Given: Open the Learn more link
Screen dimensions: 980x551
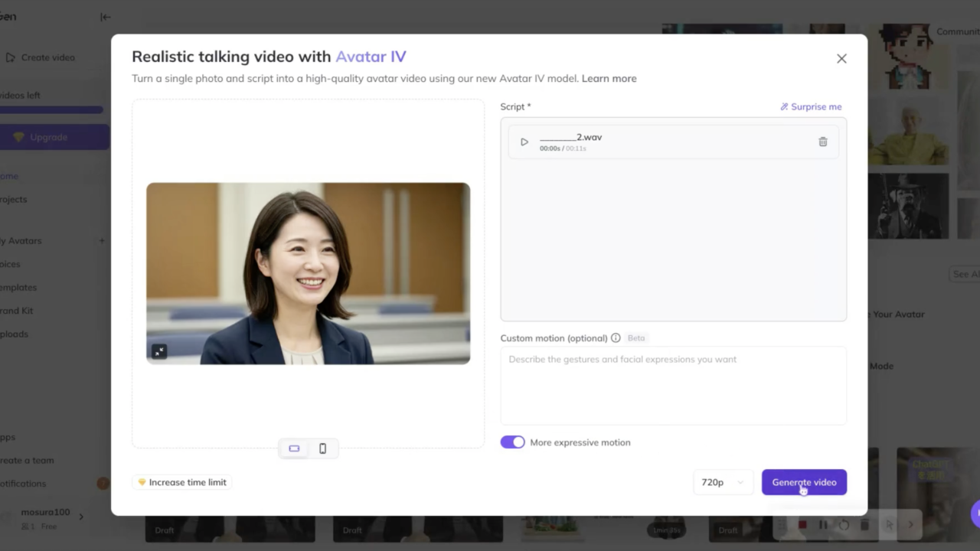Looking at the screenshot, I should point(609,78).
